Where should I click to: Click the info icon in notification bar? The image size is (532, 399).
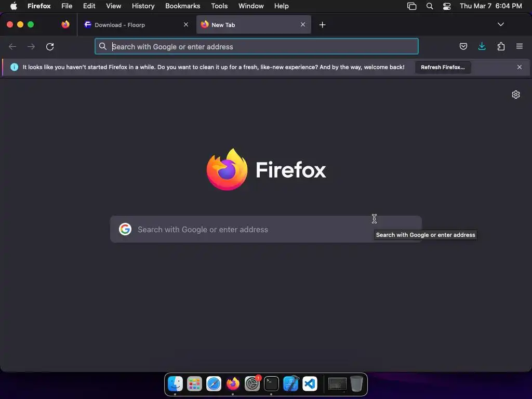pyautogui.click(x=14, y=67)
